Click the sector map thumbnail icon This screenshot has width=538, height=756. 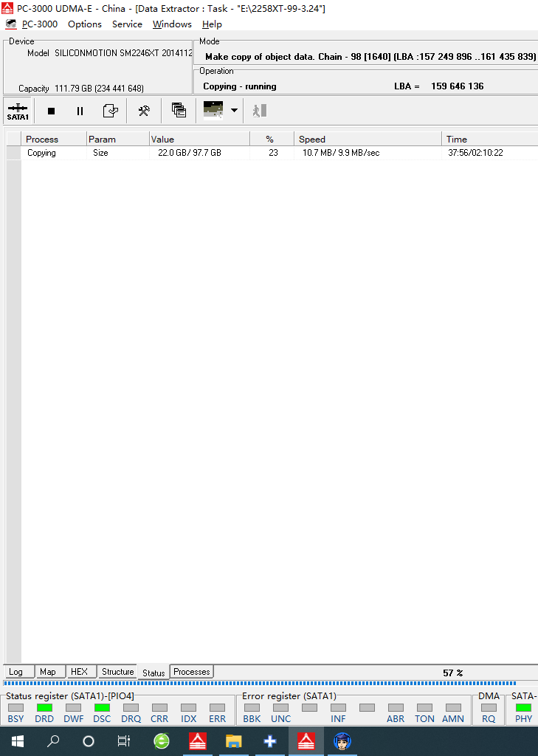tap(213, 111)
